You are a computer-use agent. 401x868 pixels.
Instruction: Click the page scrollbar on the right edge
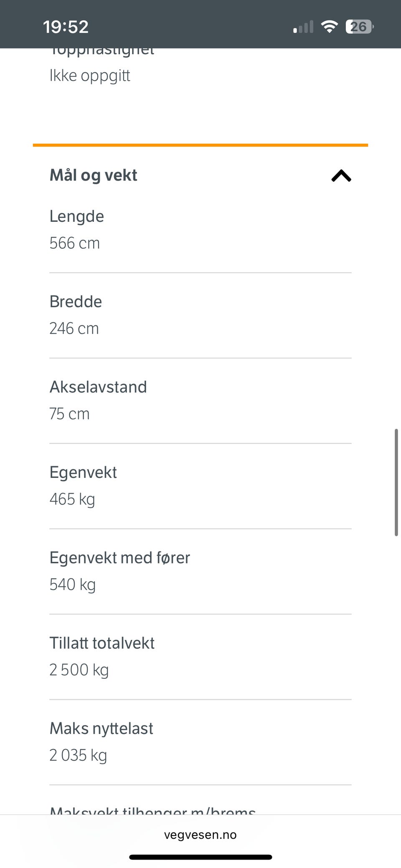[x=396, y=482]
